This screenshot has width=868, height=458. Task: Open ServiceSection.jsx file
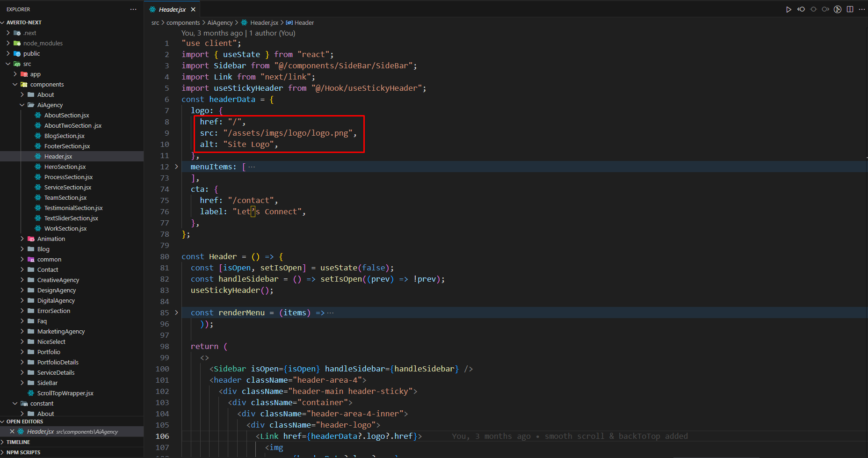point(67,187)
